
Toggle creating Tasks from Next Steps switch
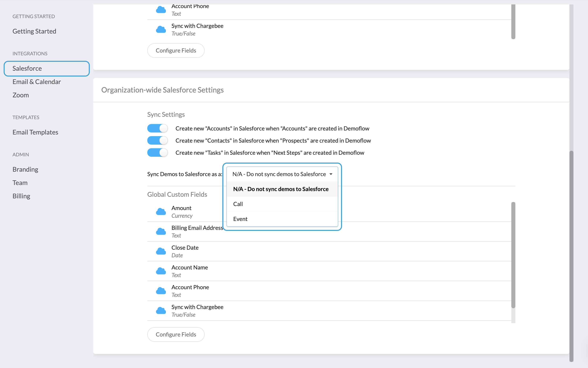point(158,153)
